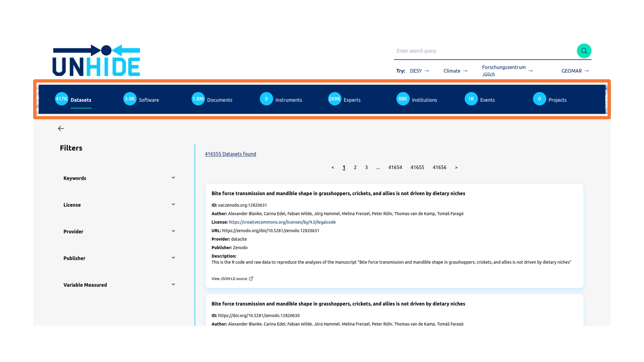Jump to results page 41656
Image resolution: width=644 pixels, height=362 pixels.
click(439, 167)
